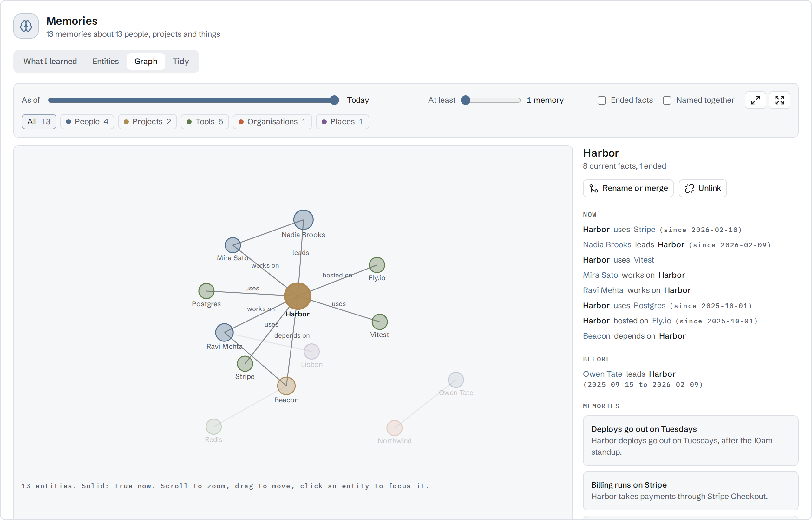Open the Billing runs on Stripe memory
This screenshot has height=520, width=812.
click(x=691, y=491)
